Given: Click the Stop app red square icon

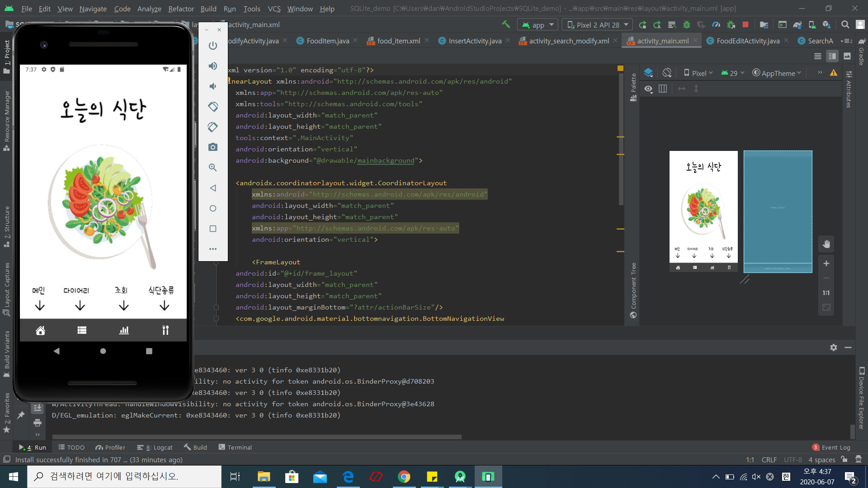Looking at the screenshot, I should pyautogui.click(x=745, y=25).
